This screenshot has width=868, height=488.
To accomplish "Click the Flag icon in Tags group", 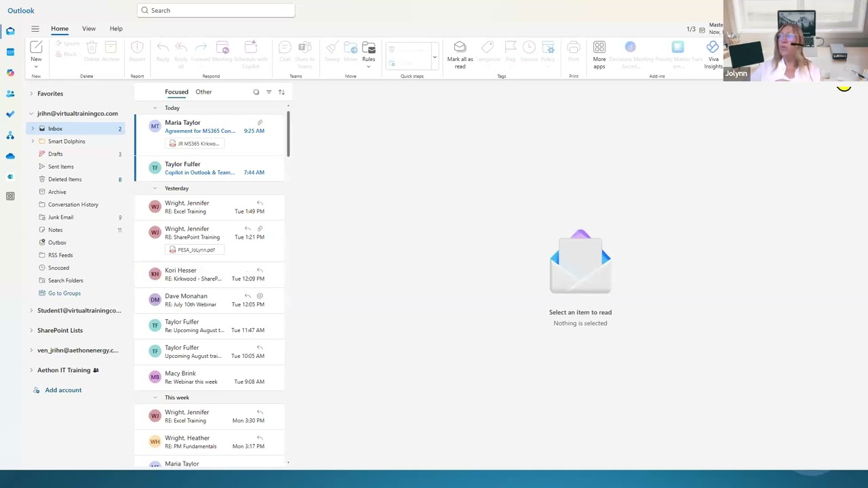I will pyautogui.click(x=511, y=47).
